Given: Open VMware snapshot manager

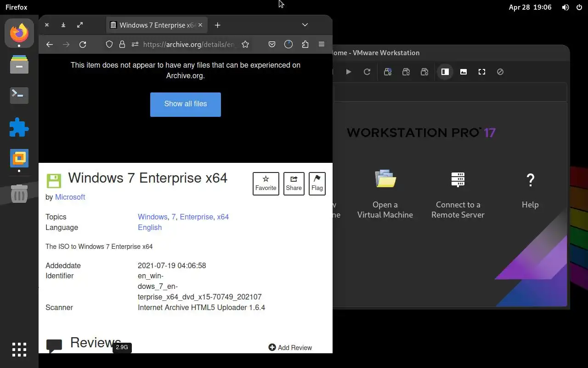Looking at the screenshot, I should click(424, 72).
